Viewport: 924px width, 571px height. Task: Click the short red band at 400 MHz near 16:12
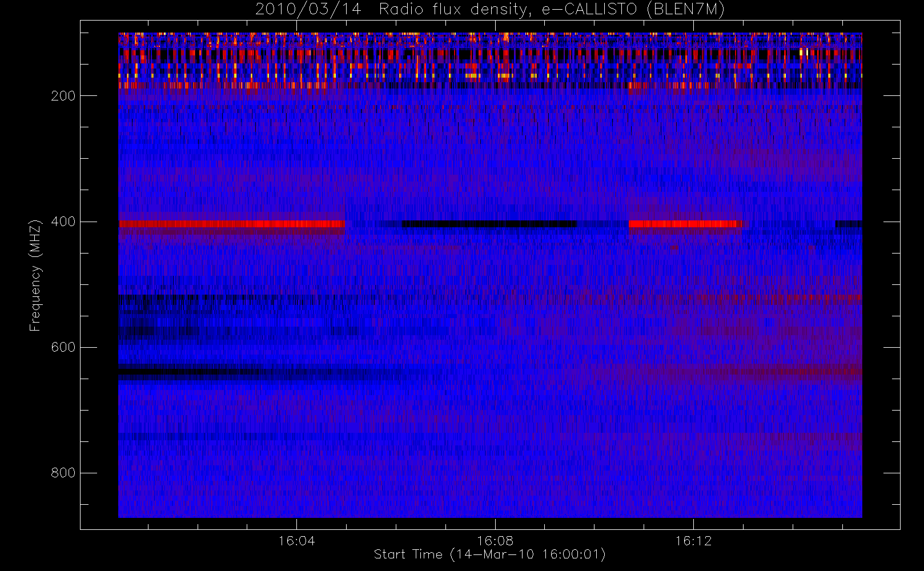[685, 224]
